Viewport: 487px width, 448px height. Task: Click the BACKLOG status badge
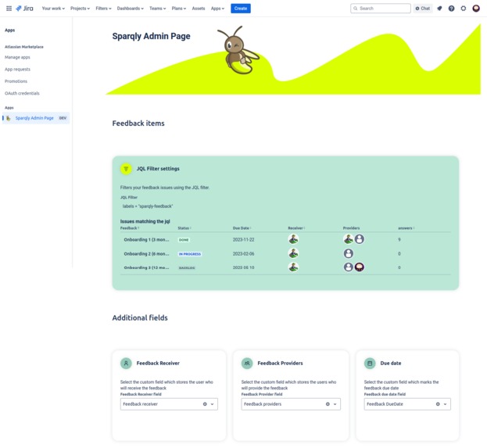coord(187,268)
